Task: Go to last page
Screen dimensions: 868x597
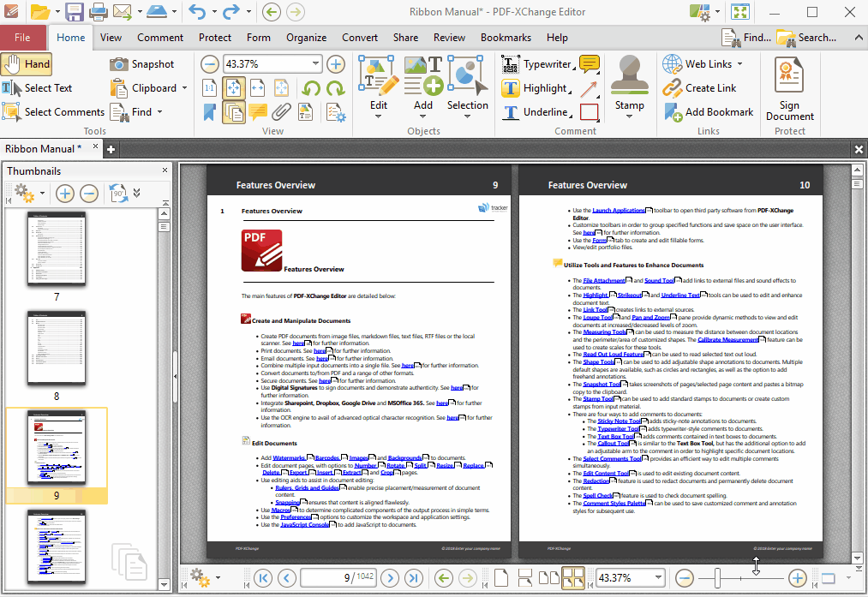Action: [414, 578]
